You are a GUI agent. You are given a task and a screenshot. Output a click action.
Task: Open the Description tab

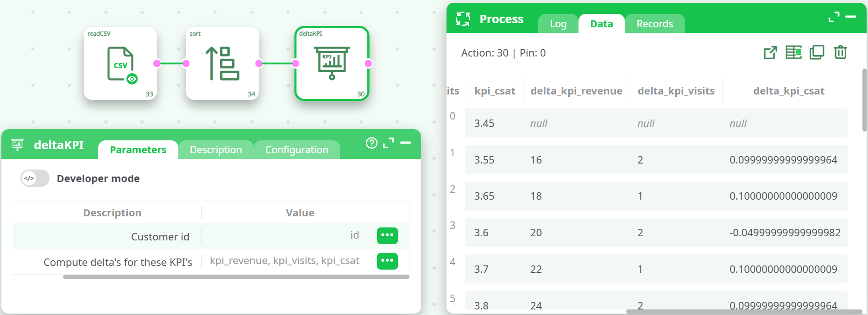pos(216,150)
